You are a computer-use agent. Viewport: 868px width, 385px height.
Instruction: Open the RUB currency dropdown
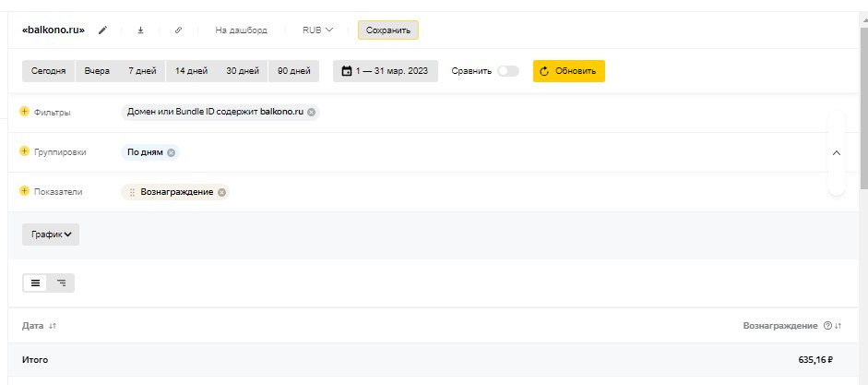coord(317,30)
